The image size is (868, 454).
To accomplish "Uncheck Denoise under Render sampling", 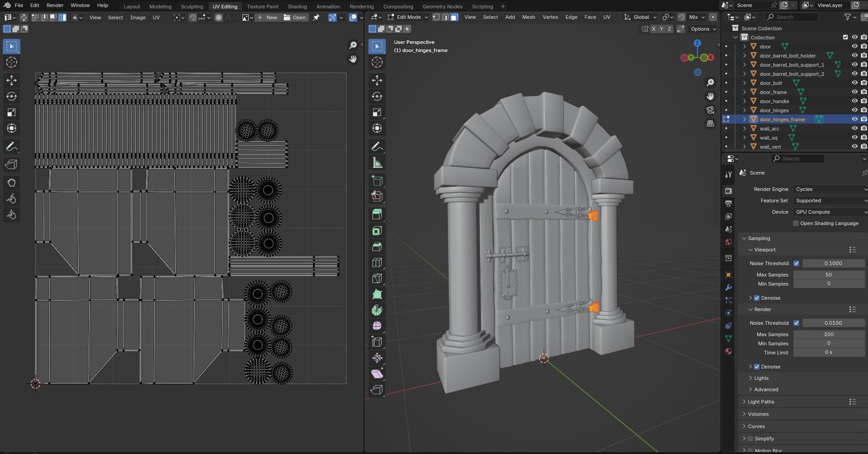I will pos(757,367).
